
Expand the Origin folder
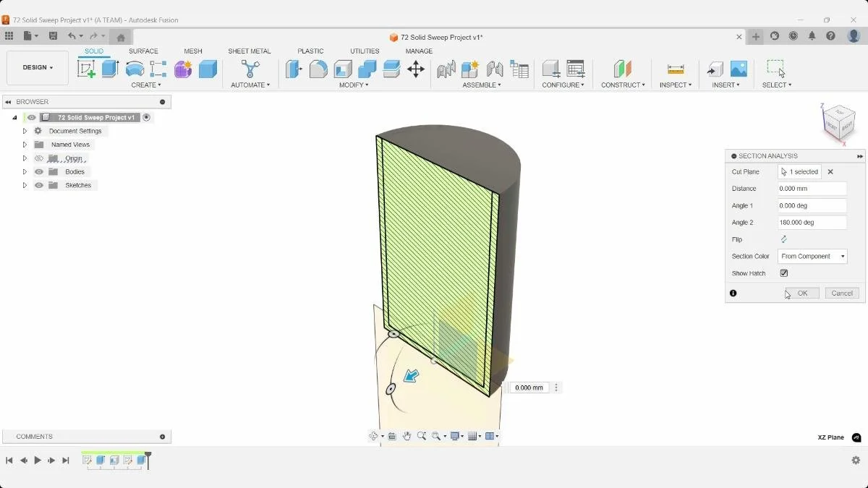point(25,158)
